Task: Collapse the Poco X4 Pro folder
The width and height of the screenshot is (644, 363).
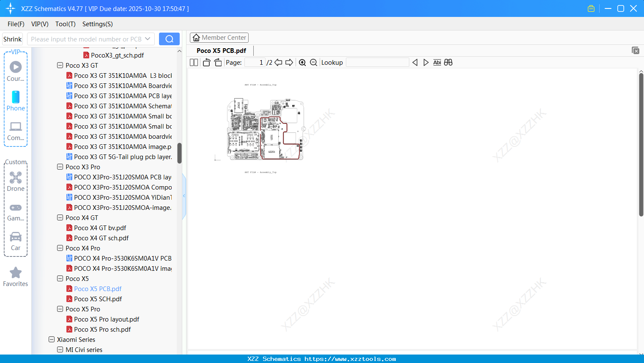Action: 60,248
